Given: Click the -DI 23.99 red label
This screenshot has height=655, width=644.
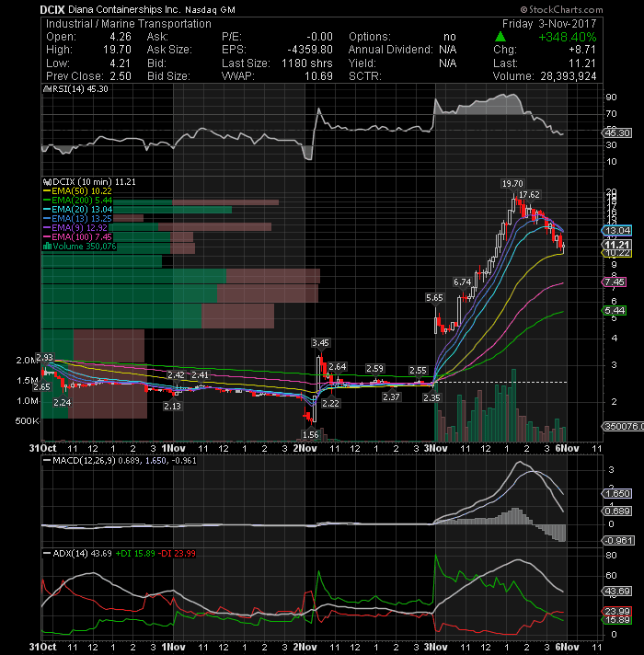Looking at the screenshot, I should tap(178, 554).
